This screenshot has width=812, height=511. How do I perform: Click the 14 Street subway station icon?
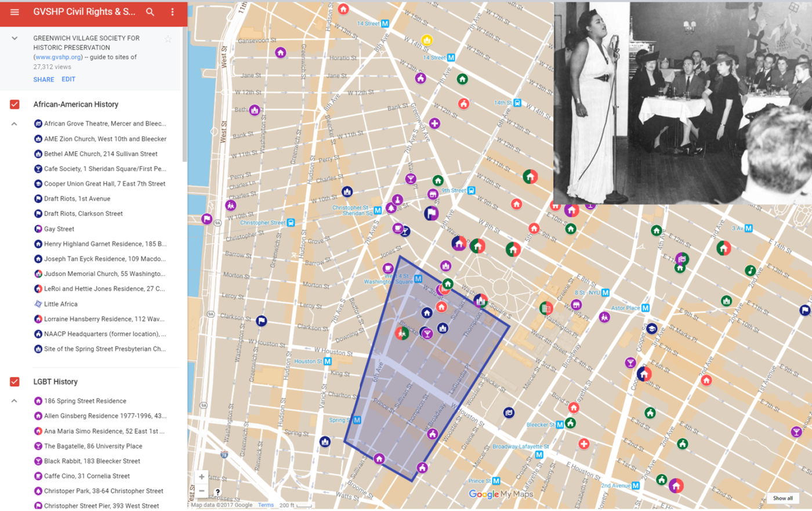pos(385,24)
